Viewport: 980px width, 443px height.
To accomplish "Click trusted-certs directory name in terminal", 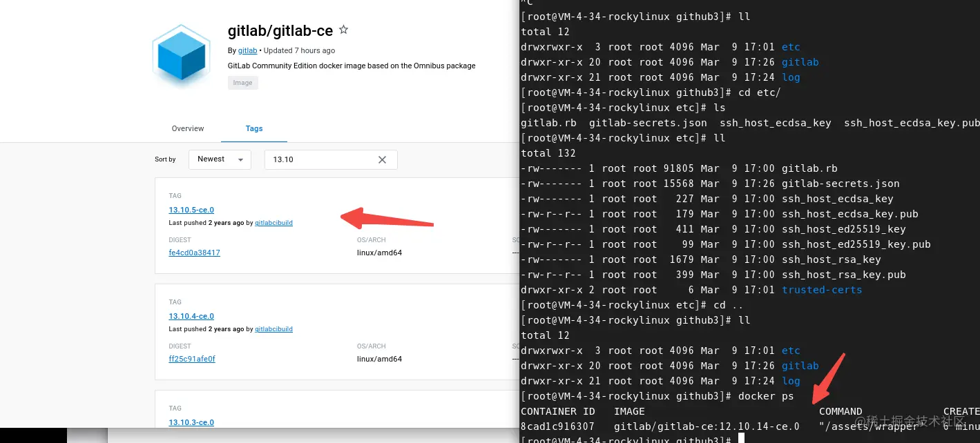I will coord(822,290).
